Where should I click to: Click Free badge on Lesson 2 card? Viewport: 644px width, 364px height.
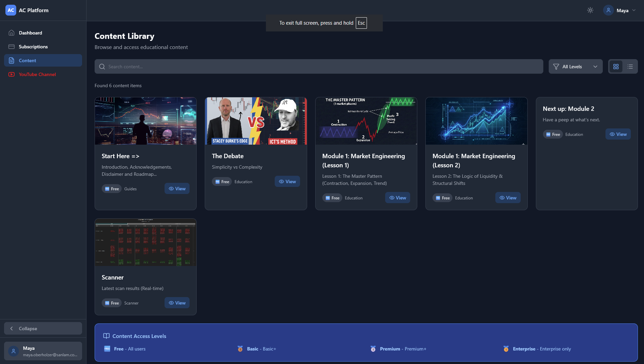[x=442, y=198]
